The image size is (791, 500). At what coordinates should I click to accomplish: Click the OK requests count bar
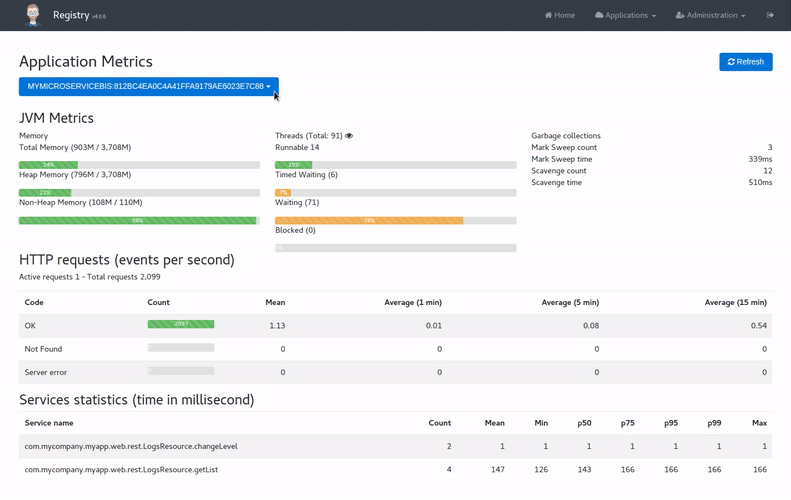click(181, 324)
